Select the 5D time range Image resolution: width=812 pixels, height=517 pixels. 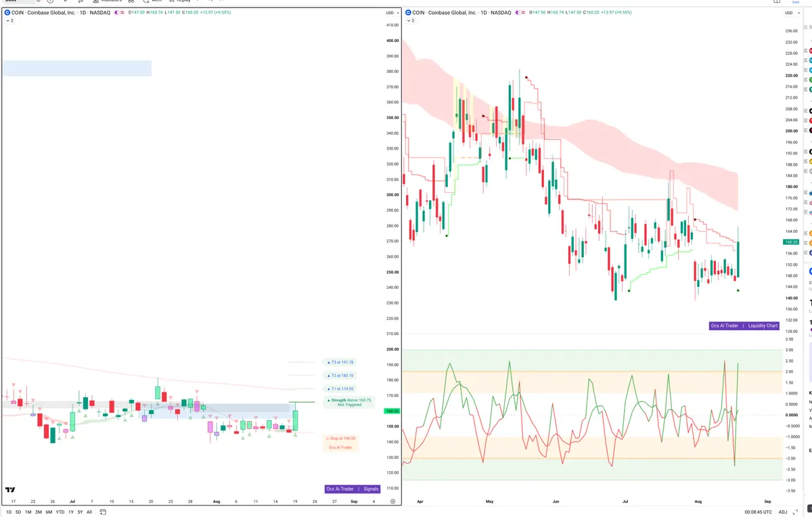point(18,512)
